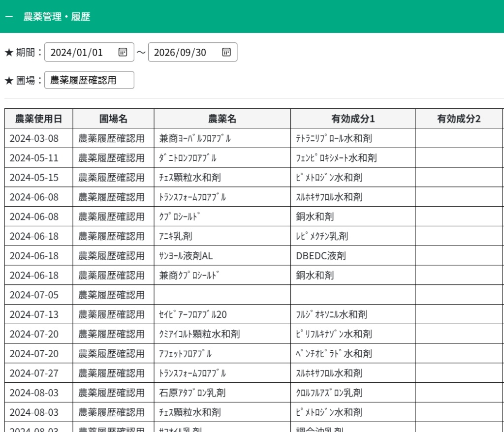The width and height of the screenshot is (504, 432).
Task: Click ingredient フルジオキソニル水和剤
Action: coord(331,315)
